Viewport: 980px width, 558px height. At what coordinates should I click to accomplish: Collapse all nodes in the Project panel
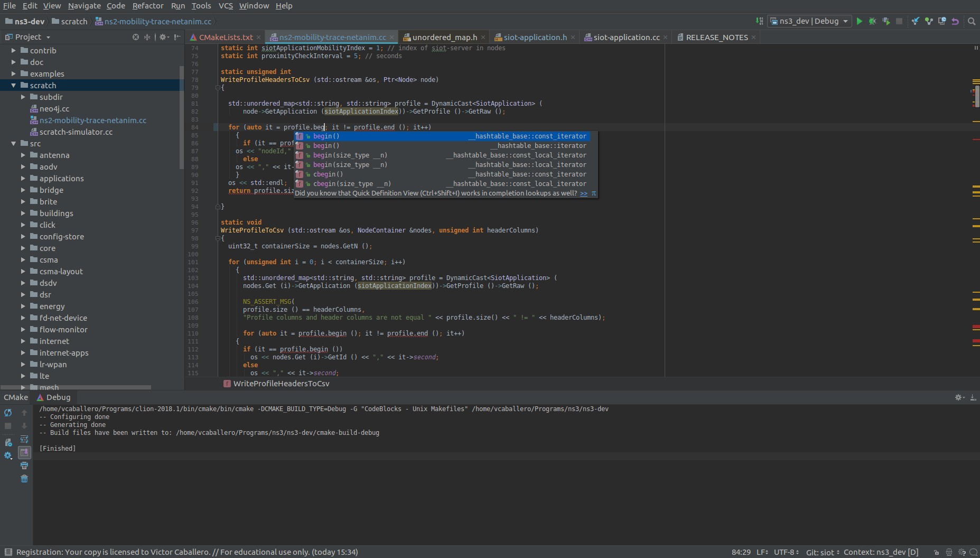point(147,37)
